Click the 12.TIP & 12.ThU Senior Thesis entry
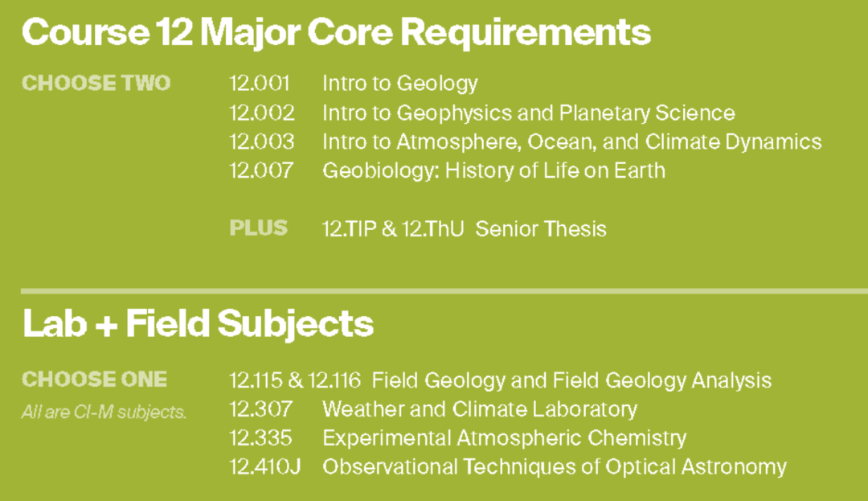 [x=464, y=229]
